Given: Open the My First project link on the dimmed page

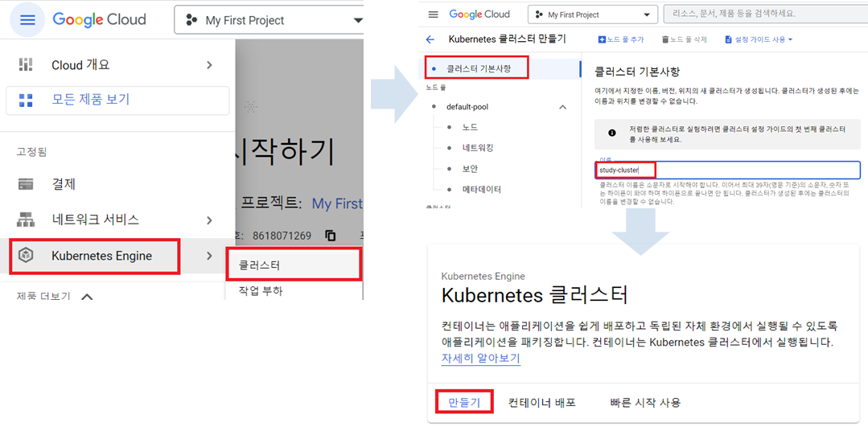Looking at the screenshot, I should pyautogui.click(x=338, y=203).
